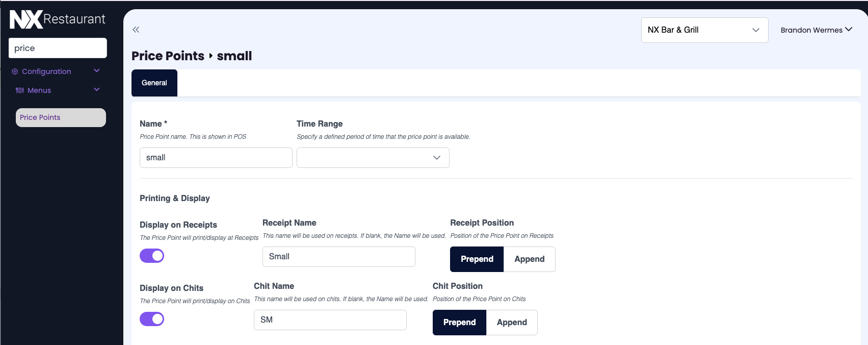
Task: Select Append for Receipt Position
Action: tap(529, 259)
